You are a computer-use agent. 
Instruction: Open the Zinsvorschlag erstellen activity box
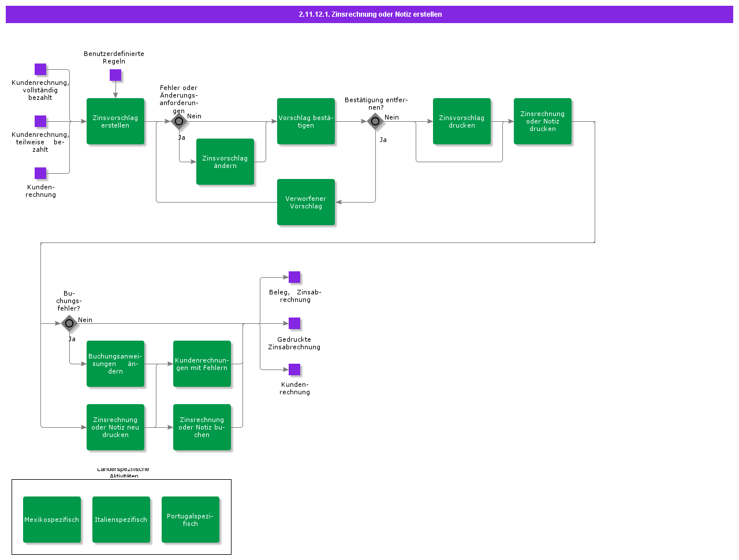coord(115,121)
